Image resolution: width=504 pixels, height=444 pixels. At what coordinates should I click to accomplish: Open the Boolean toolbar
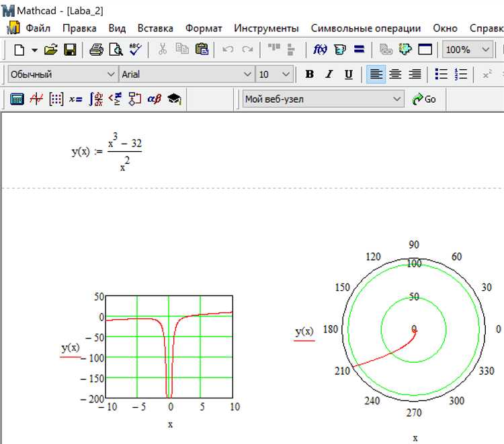[115, 99]
